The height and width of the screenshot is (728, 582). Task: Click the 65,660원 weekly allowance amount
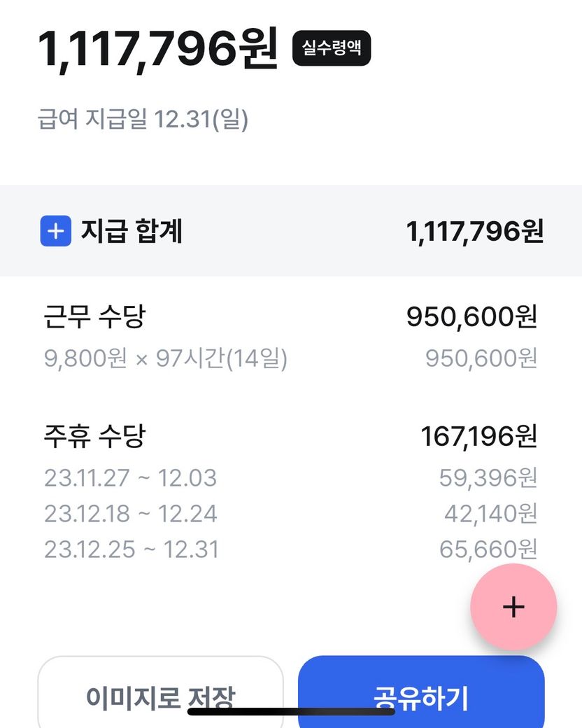488,549
